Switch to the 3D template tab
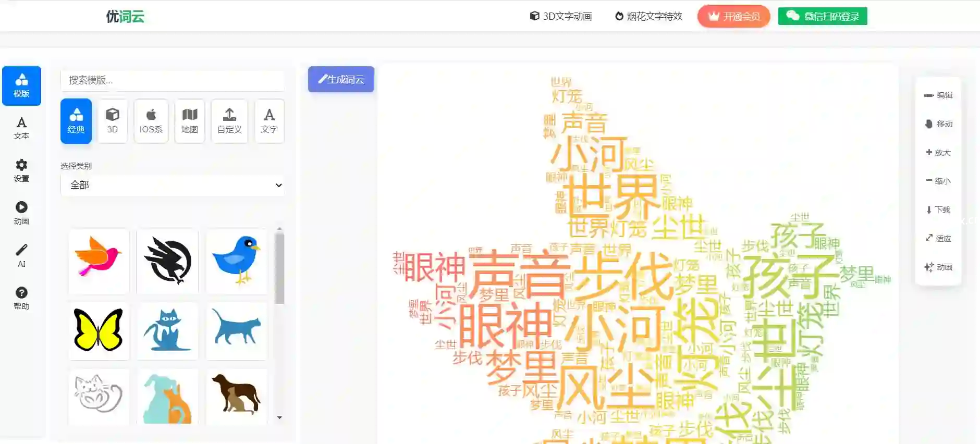The width and height of the screenshot is (980, 444). (x=113, y=121)
